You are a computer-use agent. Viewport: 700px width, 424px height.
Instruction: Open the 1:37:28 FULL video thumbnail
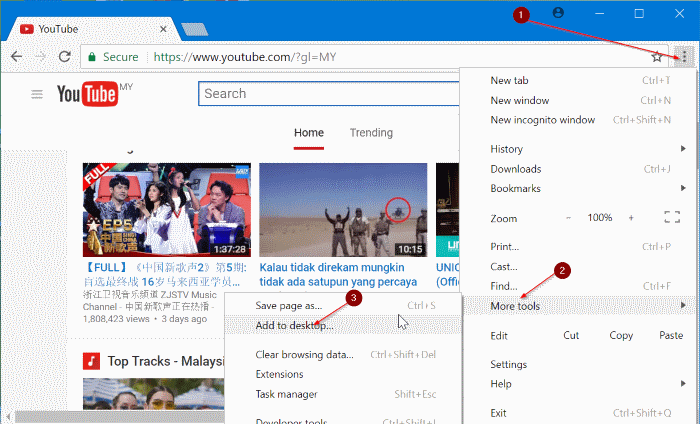click(x=167, y=210)
